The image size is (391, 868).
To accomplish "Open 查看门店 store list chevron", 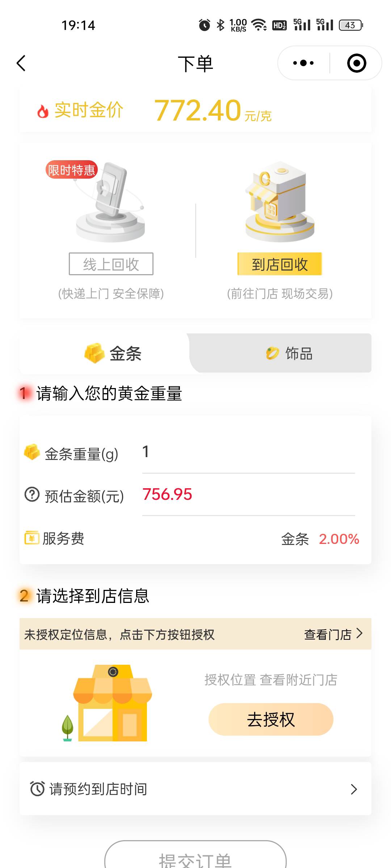I will (x=333, y=634).
